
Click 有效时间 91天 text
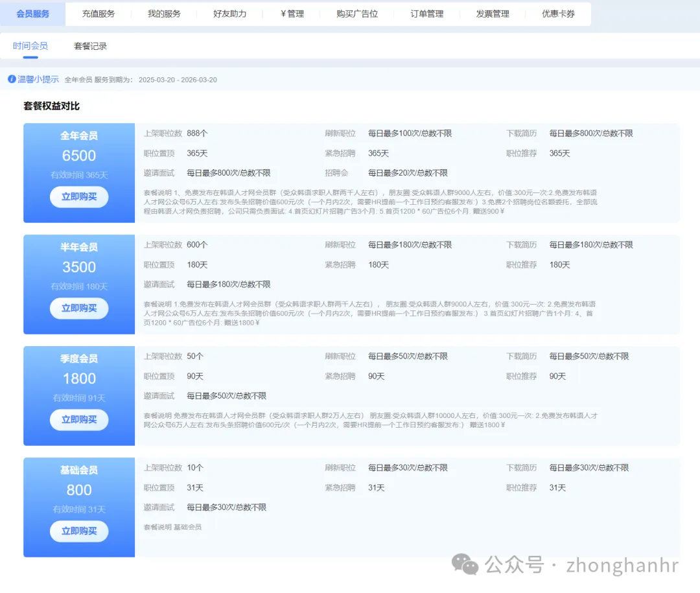(79, 398)
